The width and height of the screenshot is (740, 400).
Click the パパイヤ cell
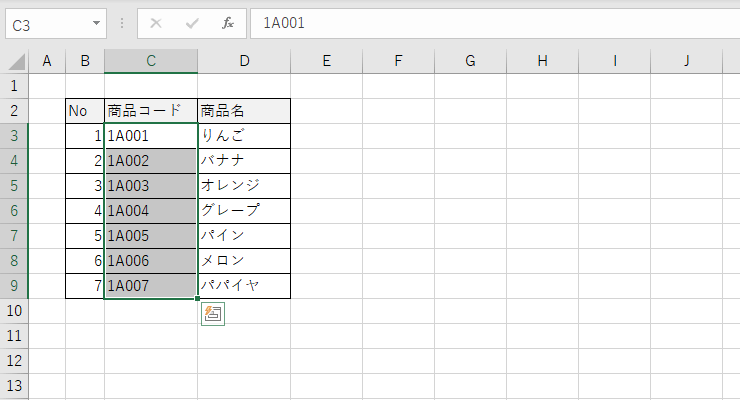(x=244, y=286)
